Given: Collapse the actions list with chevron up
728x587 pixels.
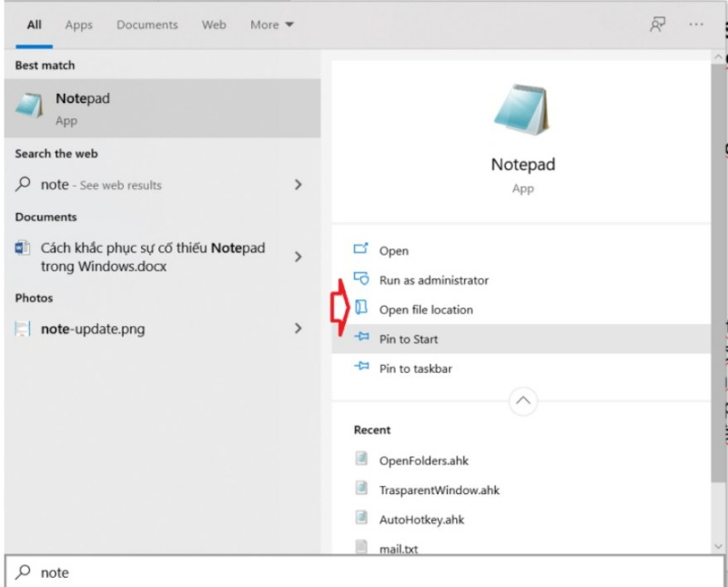Looking at the screenshot, I should 522,400.
